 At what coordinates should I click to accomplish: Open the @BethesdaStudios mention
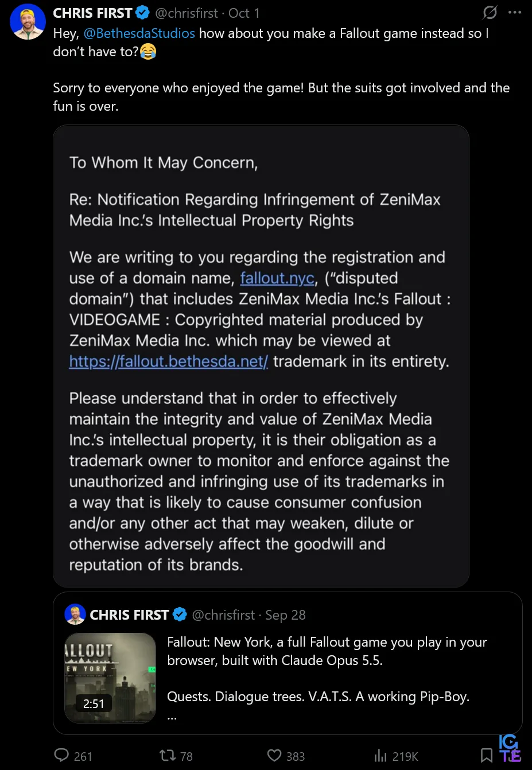point(139,33)
